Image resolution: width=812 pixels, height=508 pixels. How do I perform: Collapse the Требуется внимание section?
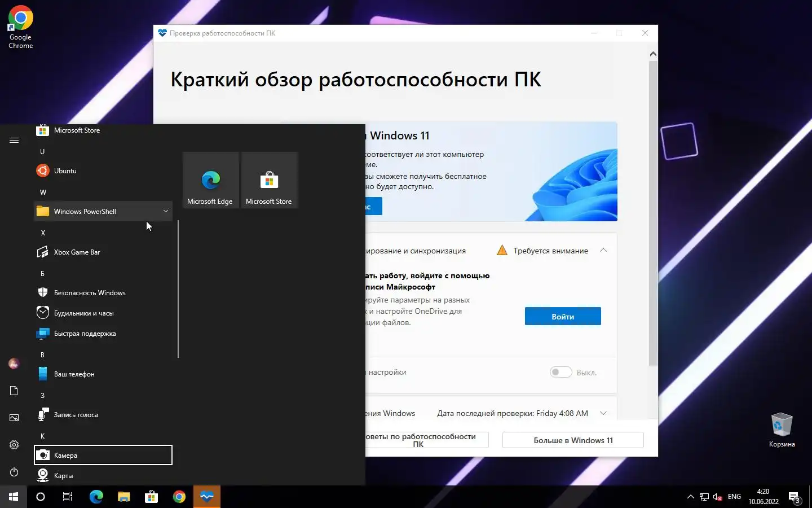(603, 251)
